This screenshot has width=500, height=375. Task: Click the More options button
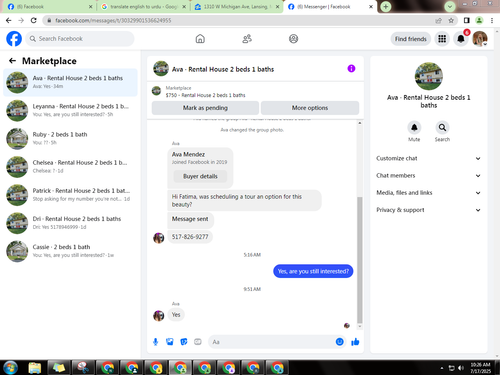tap(310, 108)
